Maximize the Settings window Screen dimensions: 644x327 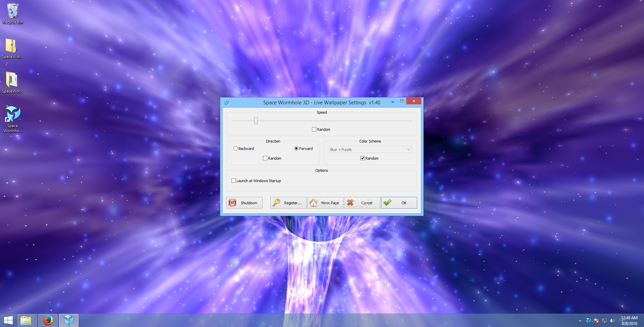[x=401, y=101]
